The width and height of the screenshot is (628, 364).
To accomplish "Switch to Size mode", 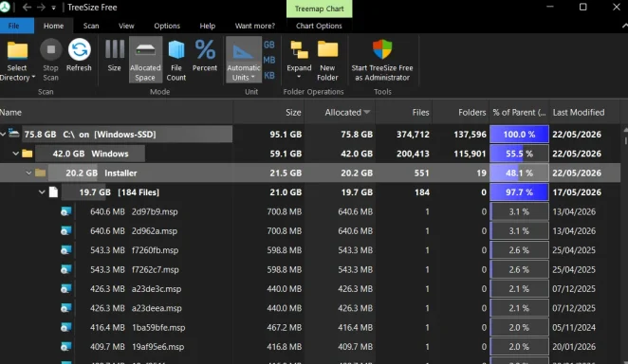I will [115, 55].
